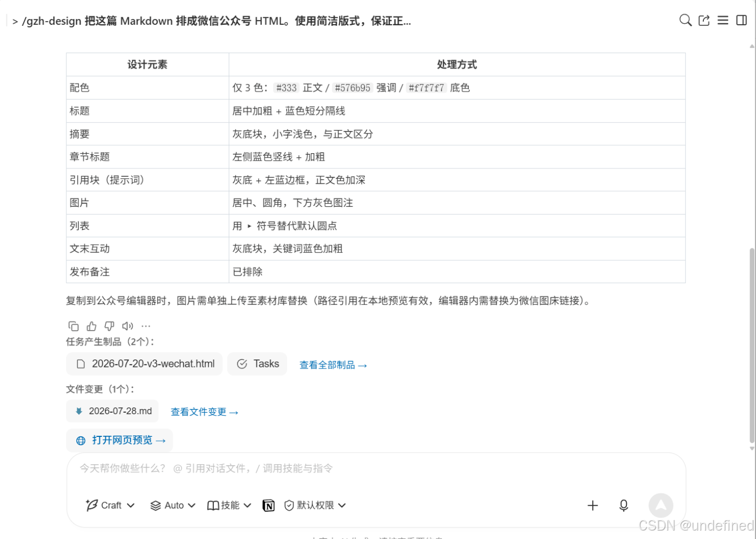Viewport: 756px width, 539px height.
Task: Click the #333 color code
Action: tap(287, 88)
